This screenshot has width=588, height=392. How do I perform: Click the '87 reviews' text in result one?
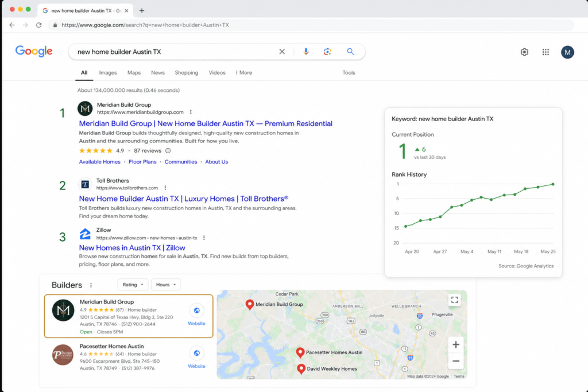(148, 150)
